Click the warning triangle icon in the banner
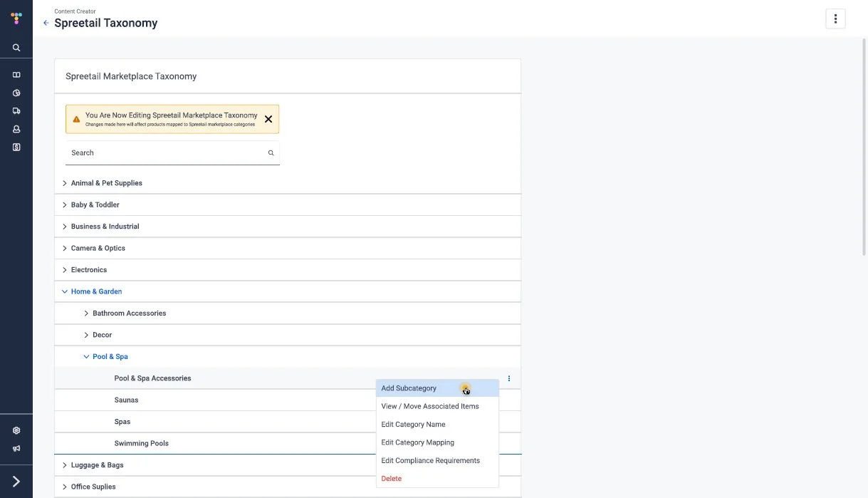Image resolution: width=868 pixels, height=498 pixels. [x=76, y=119]
